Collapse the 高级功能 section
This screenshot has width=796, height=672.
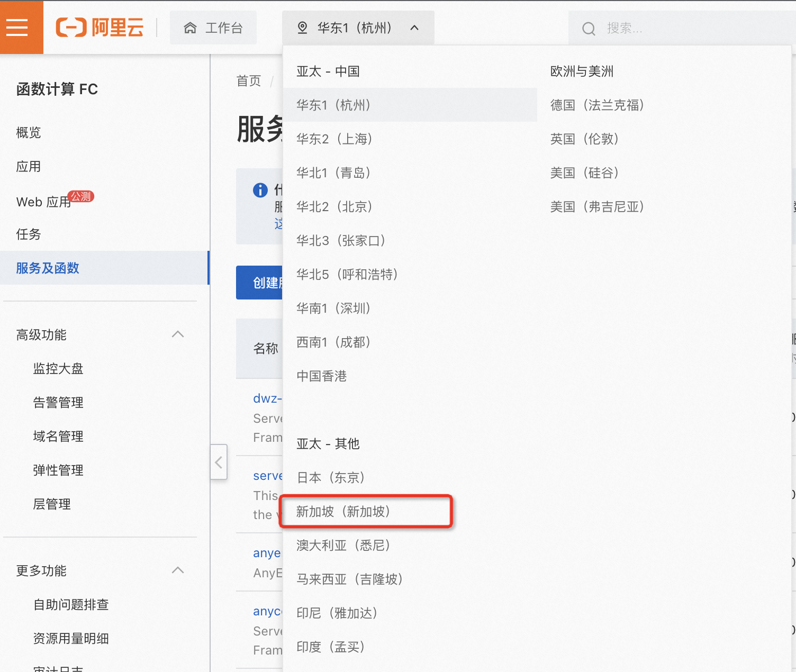[x=178, y=334]
